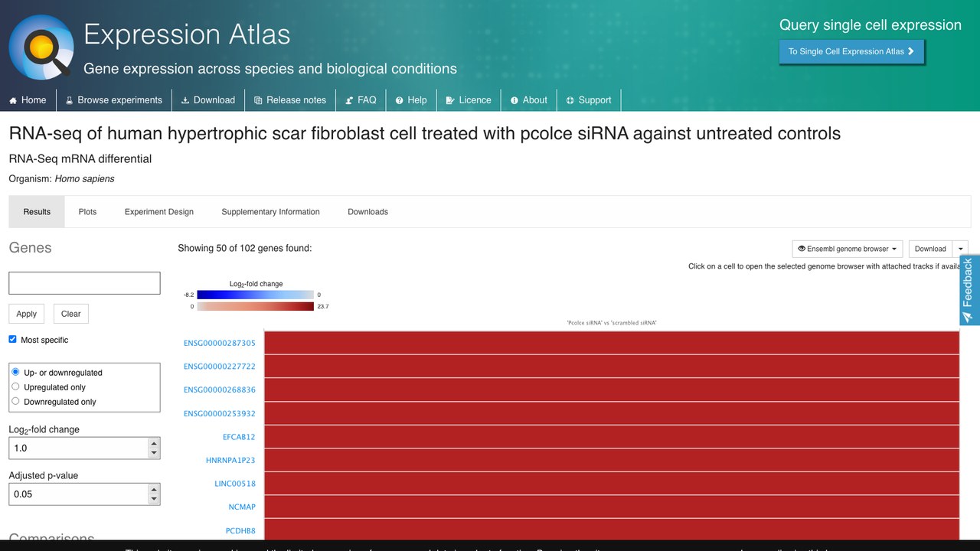Increase the Log2-fold change value
980x551 pixels.
[x=154, y=443]
